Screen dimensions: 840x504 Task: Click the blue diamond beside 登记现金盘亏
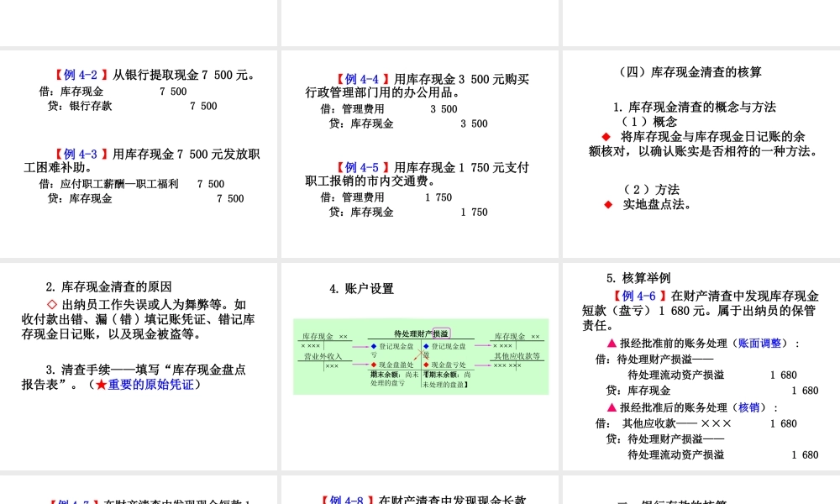coord(372,346)
